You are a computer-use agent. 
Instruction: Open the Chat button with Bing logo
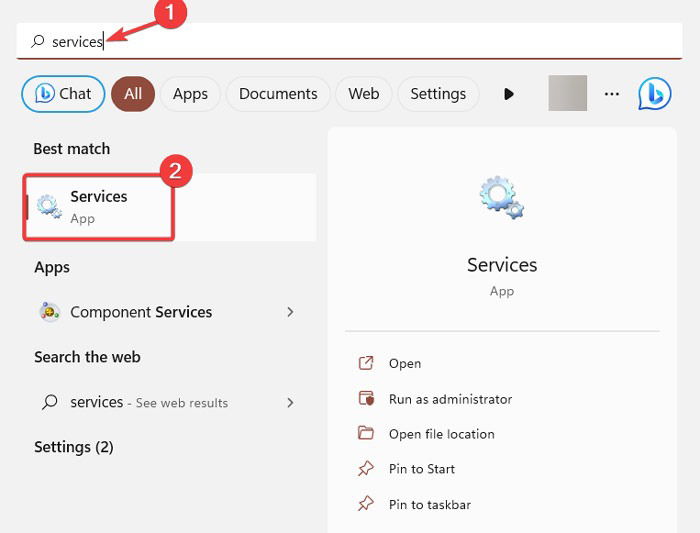63,94
